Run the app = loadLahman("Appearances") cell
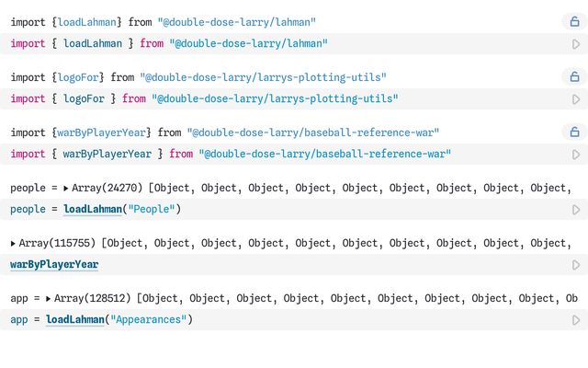This screenshot has width=588, height=368. click(x=575, y=320)
